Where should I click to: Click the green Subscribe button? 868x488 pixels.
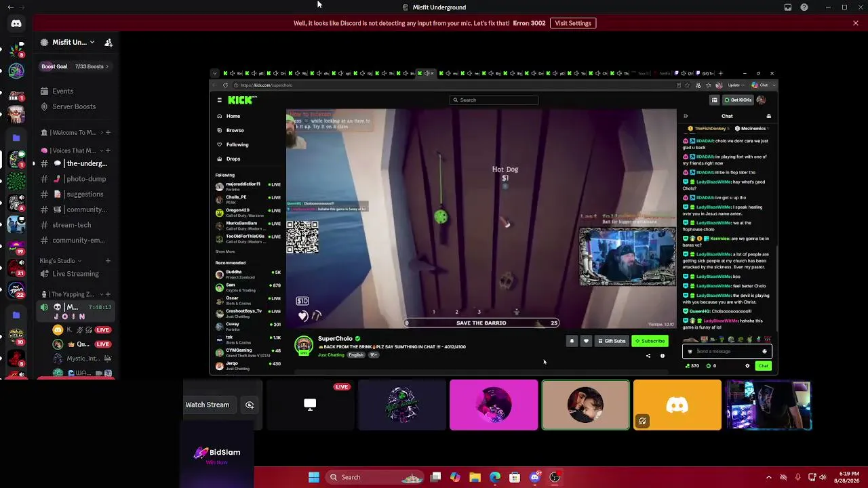(650, 341)
